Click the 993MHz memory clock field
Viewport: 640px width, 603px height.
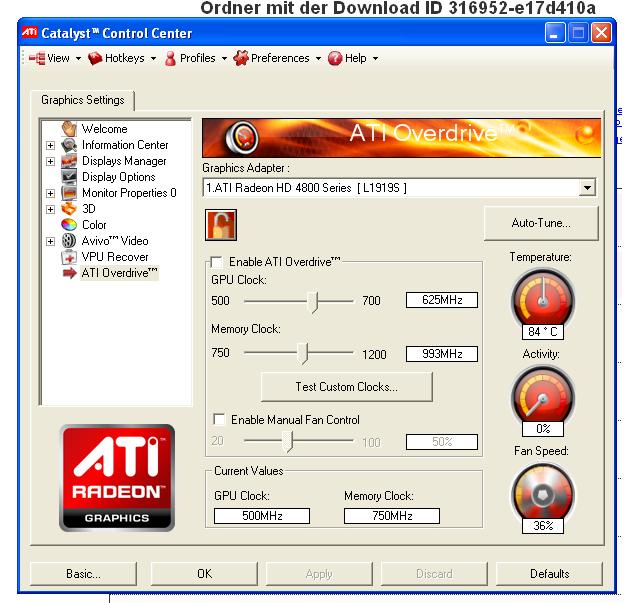click(x=442, y=354)
